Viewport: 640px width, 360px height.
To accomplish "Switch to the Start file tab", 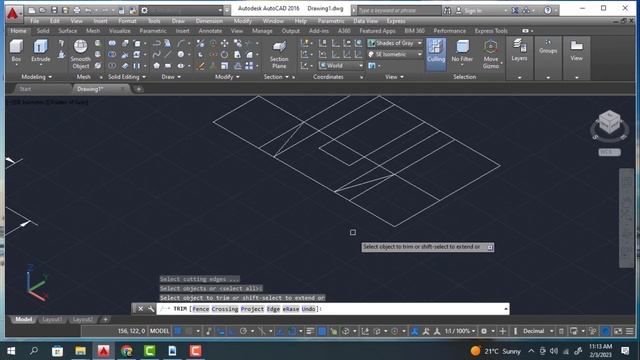I will 25,89.
